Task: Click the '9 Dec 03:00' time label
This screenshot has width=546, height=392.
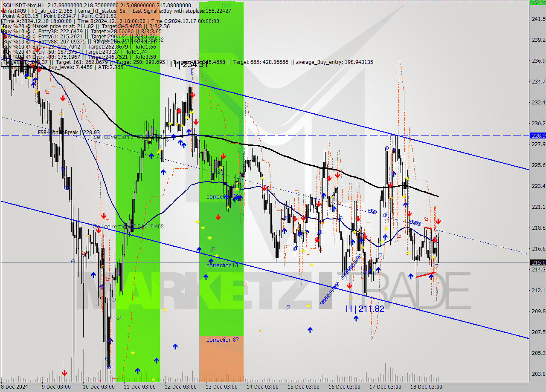Action: click(x=57, y=386)
